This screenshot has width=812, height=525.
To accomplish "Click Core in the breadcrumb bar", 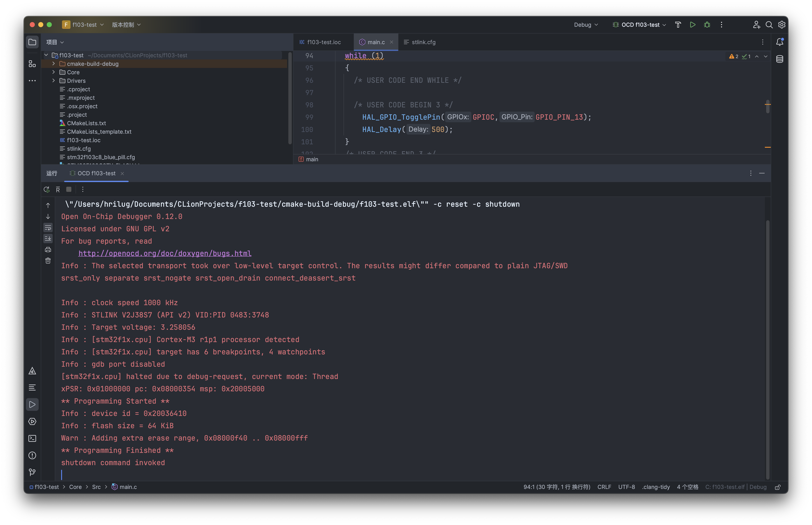I will tap(75, 487).
